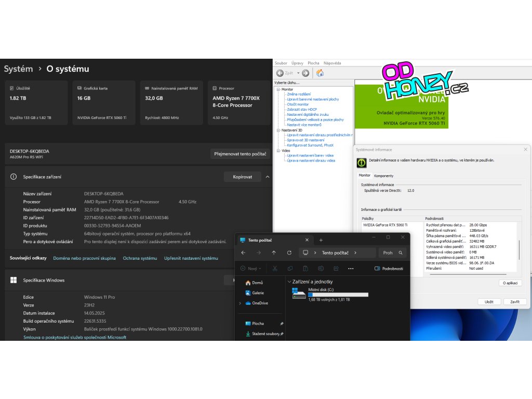Select NVIDIA GeForce RTX 5060 Ti in Položky list
This screenshot has height=399, width=532.
tap(385, 225)
